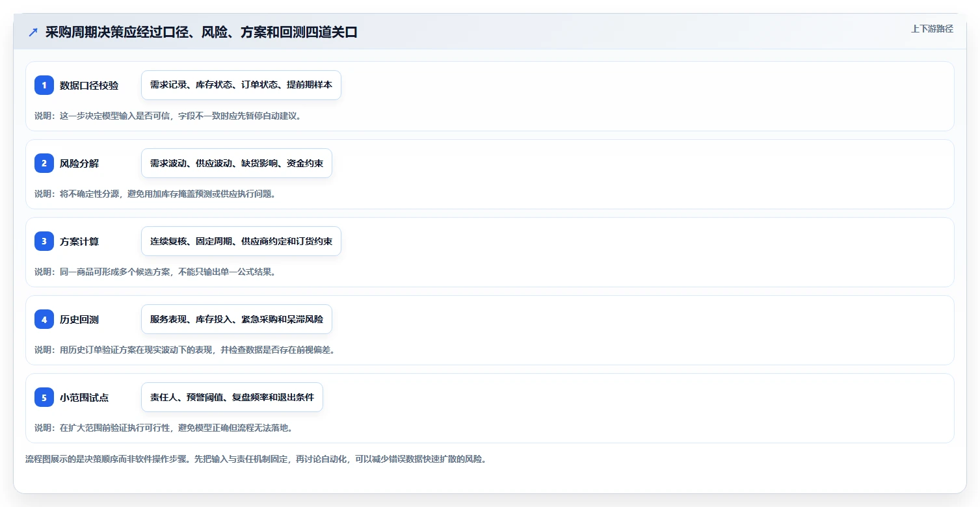Select the heading 采购周期决策应经过口径、风险、方案和回测四道关口
The width and height of the screenshot is (980, 507).
click(x=202, y=32)
